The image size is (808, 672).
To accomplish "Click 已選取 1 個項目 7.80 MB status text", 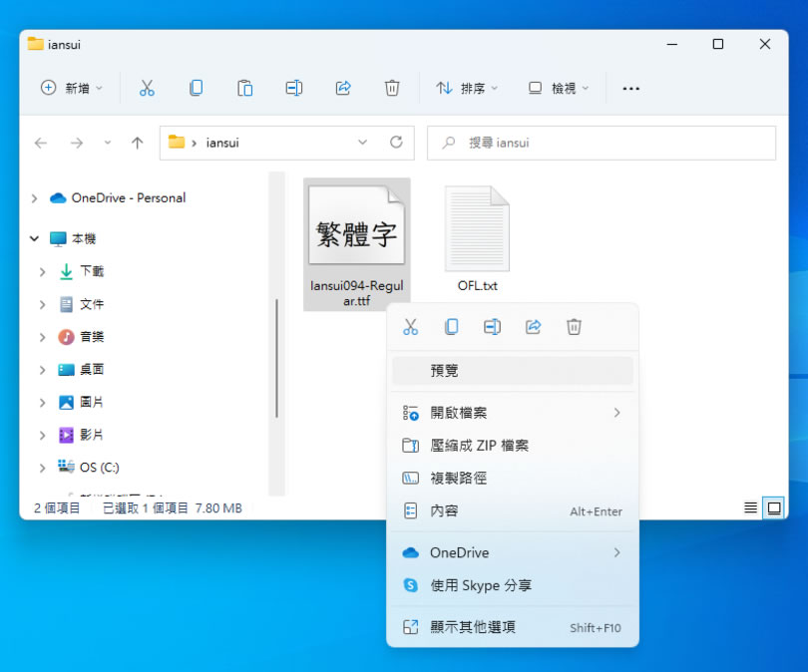I will tap(173, 508).
